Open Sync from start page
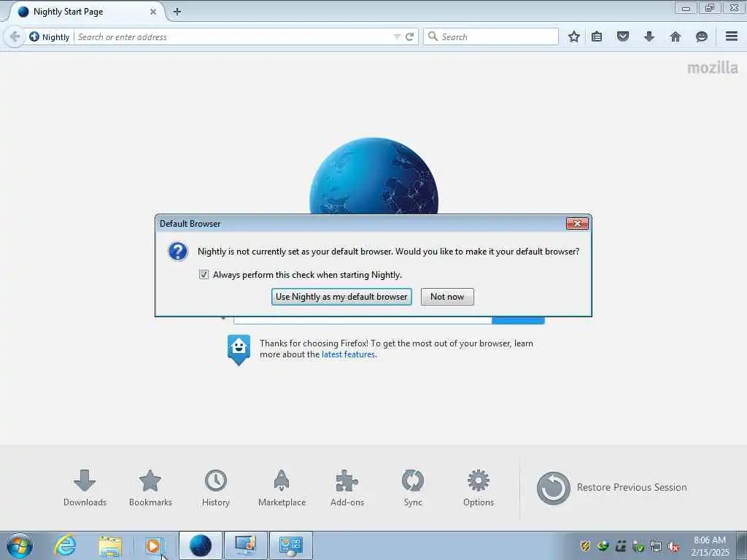The width and height of the screenshot is (747, 560). [x=413, y=488]
